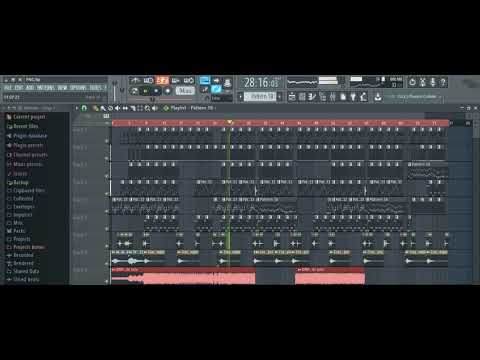This screenshot has height=360, width=480.
Task: Open the TOOLS menu
Action: [x=95, y=88]
